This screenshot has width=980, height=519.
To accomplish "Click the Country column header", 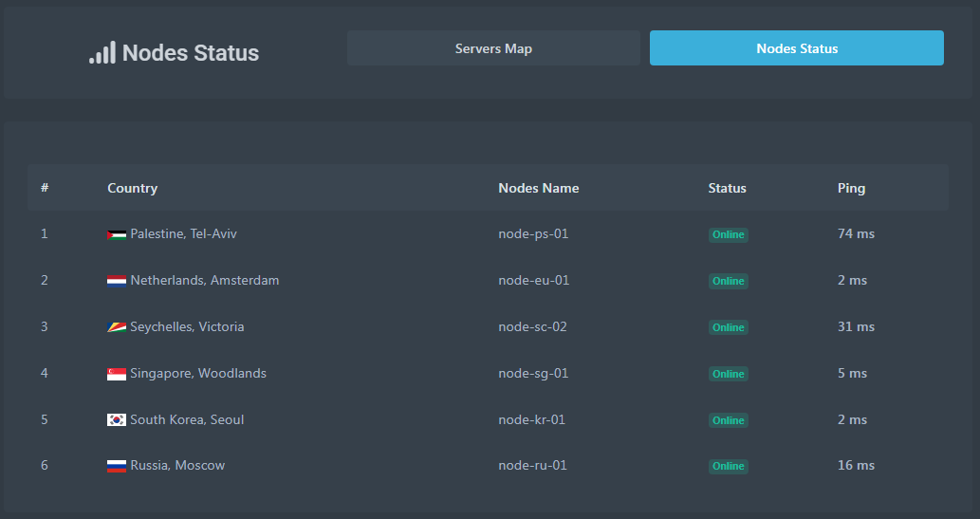I will tap(133, 188).
